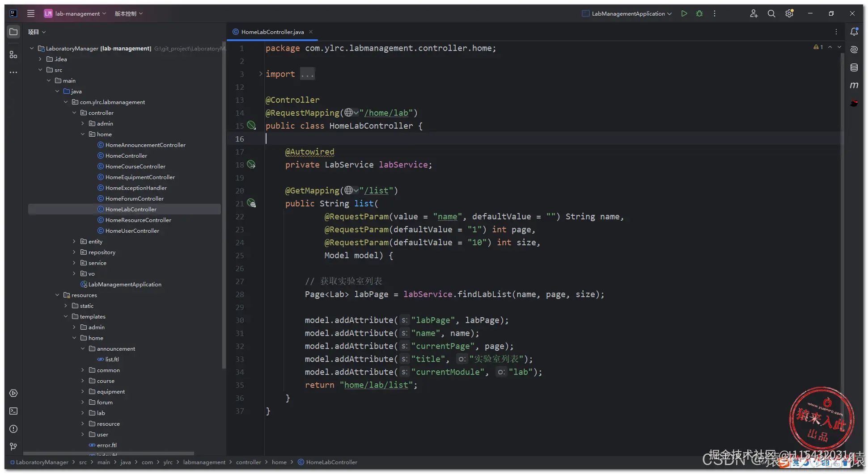Expand the .idea folder

pyautogui.click(x=40, y=59)
